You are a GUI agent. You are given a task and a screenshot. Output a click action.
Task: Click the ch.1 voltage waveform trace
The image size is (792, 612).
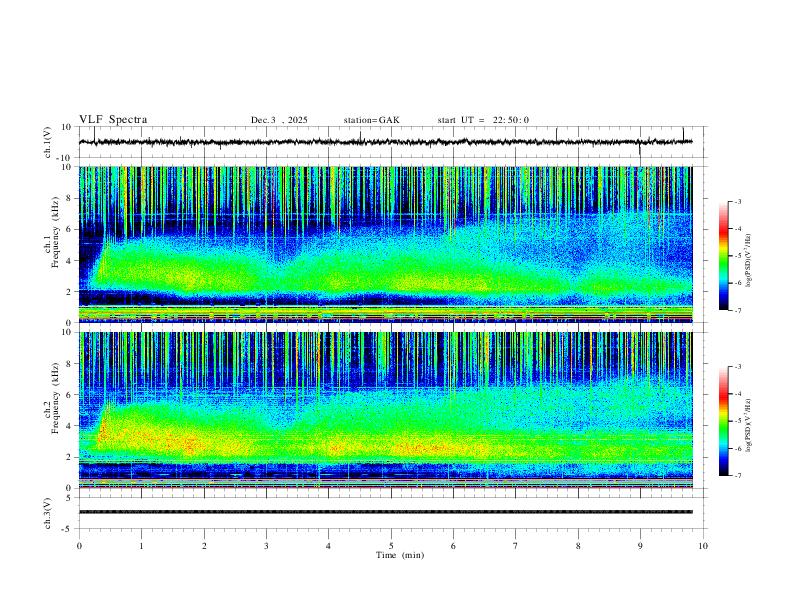tap(385, 142)
